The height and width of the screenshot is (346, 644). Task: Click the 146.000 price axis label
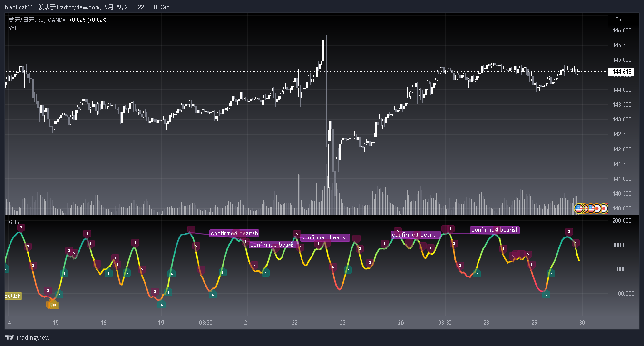pyautogui.click(x=622, y=30)
